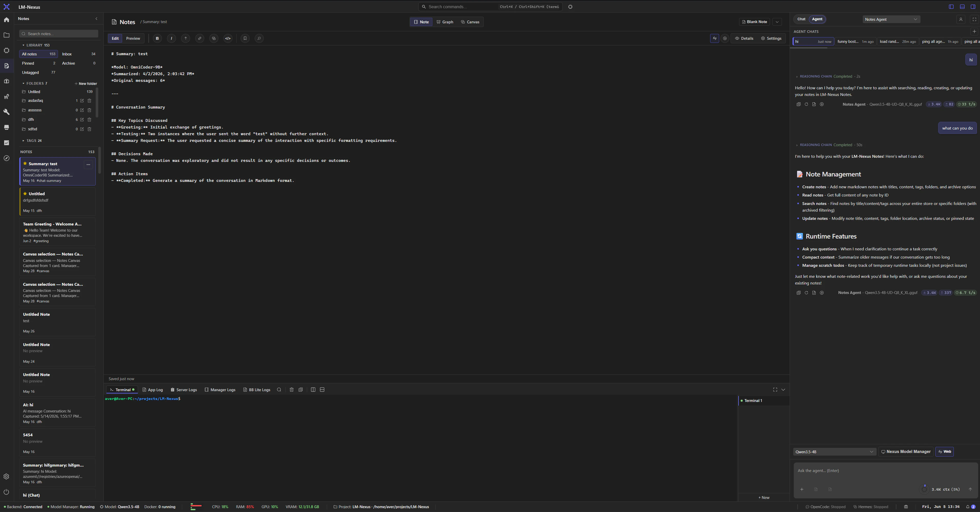This screenshot has width=980, height=512.
Task: Open the compass icon in left sidebar
Action: (x=6, y=158)
